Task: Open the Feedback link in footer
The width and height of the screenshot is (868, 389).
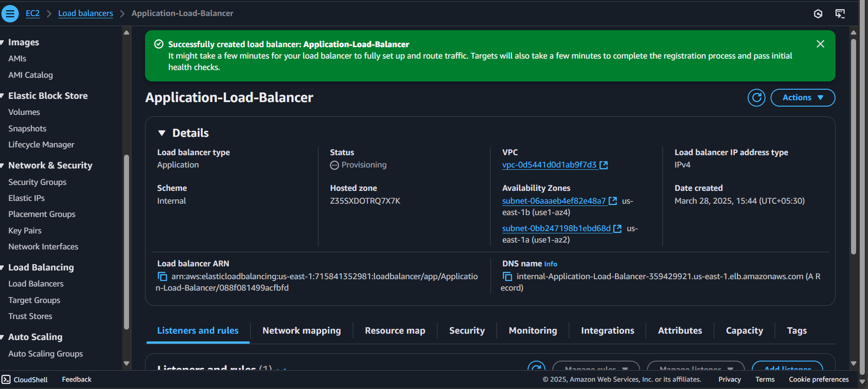Action: coord(77,379)
